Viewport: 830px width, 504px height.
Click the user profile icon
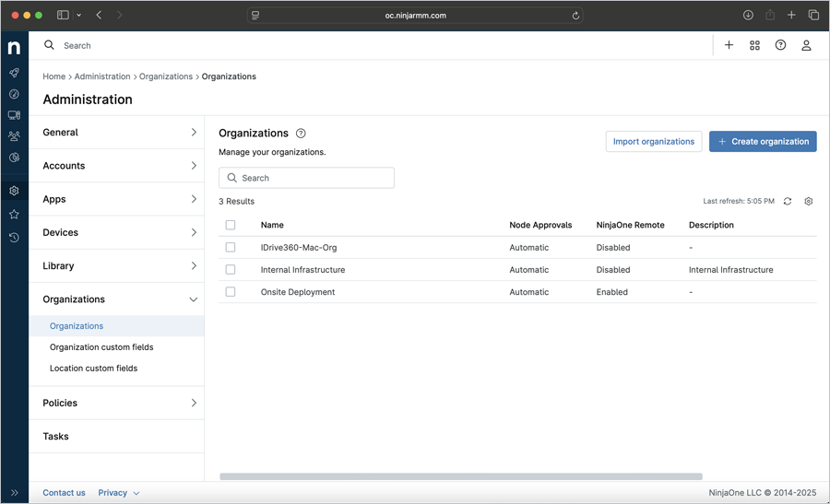[806, 45]
